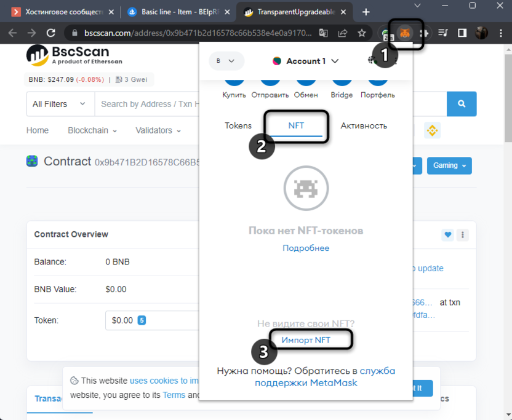The image size is (512, 420).
Task: Click the 3 Gwei gas price indicator
Action: (131, 79)
